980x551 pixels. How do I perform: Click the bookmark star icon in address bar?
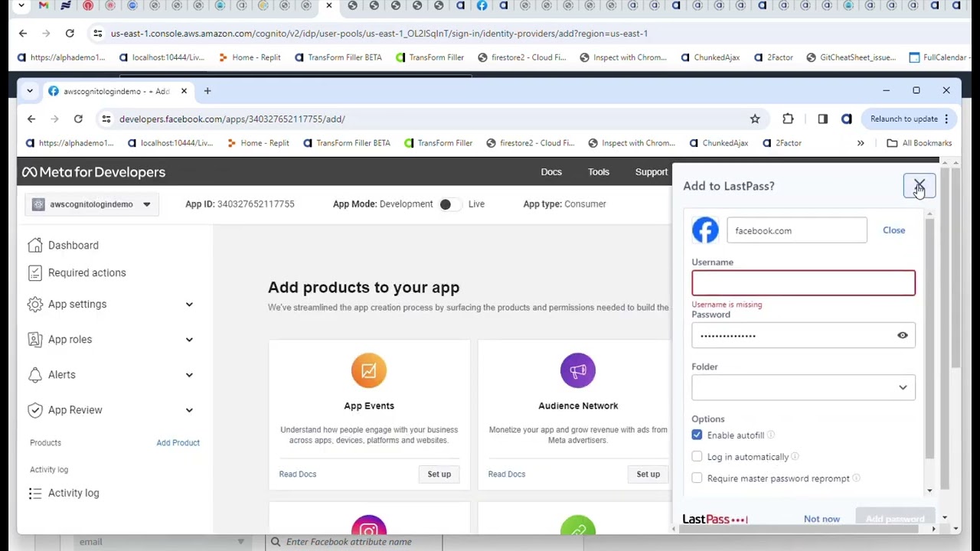click(x=755, y=119)
